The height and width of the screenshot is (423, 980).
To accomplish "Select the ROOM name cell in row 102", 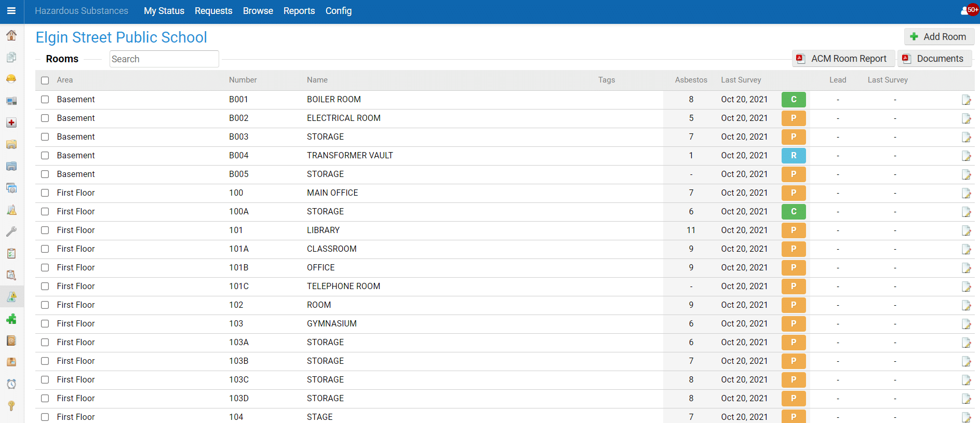I will [x=319, y=305].
